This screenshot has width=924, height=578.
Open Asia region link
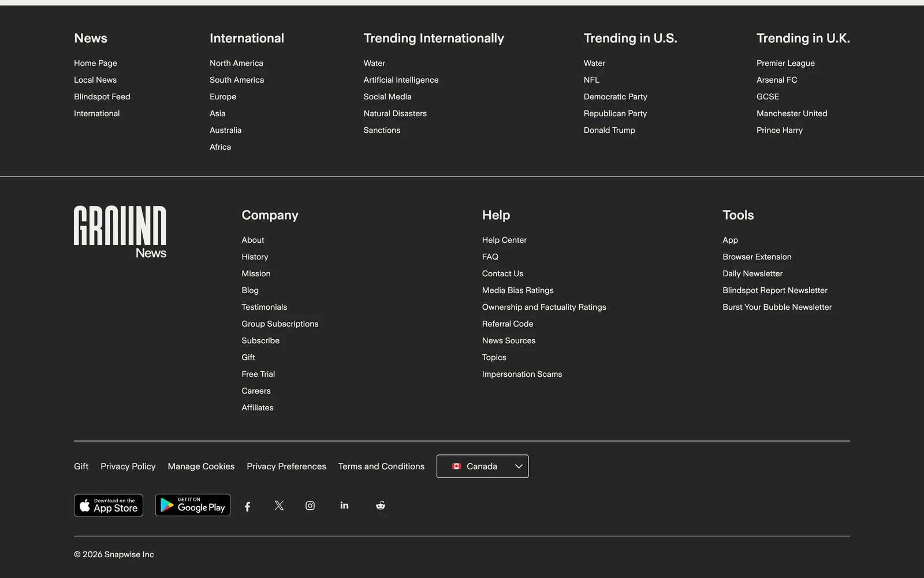[218, 113]
